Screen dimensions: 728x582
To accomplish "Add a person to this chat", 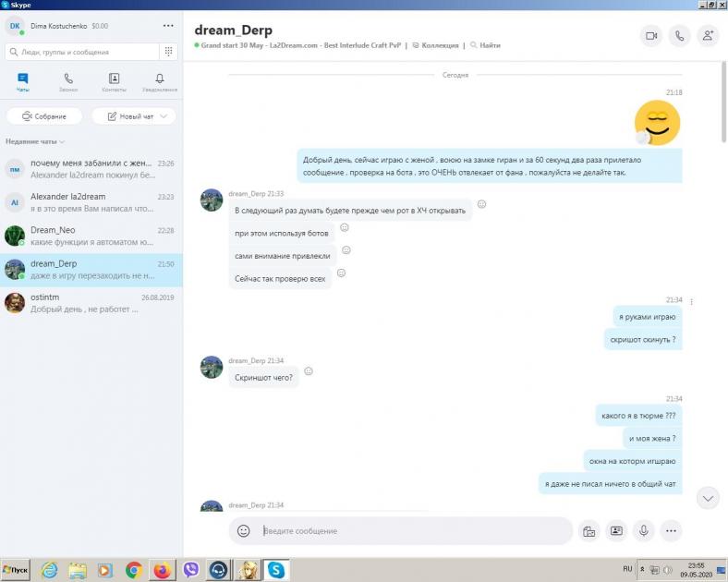I will tap(708, 36).
